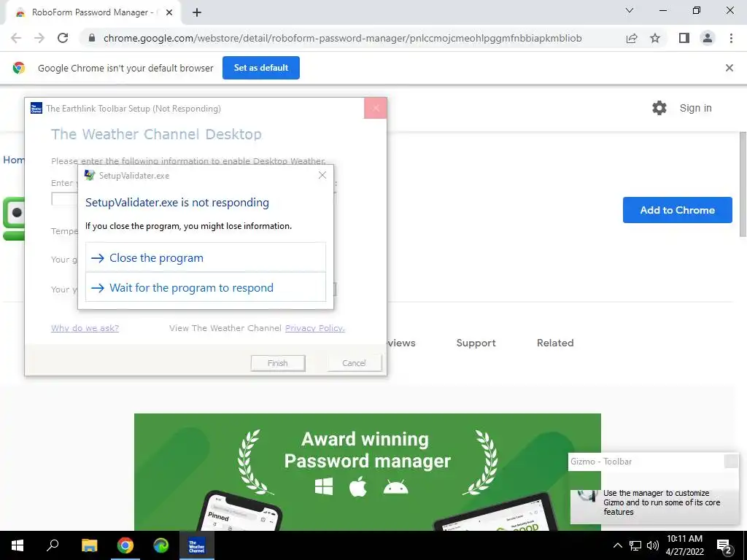Click Cancel in Weather Channel setup
Screen dimensions: 747x560
click(354, 363)
